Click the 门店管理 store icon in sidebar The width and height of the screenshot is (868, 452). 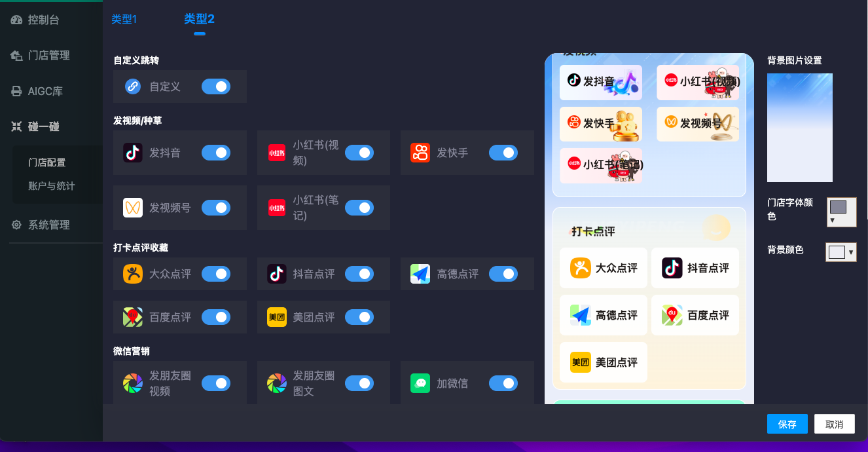click(x=17, y=56)
